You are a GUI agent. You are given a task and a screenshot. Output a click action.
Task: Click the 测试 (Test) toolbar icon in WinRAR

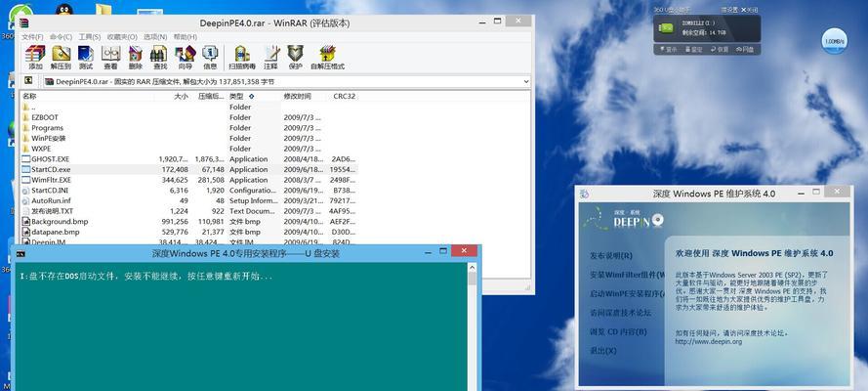coord(86,57)
